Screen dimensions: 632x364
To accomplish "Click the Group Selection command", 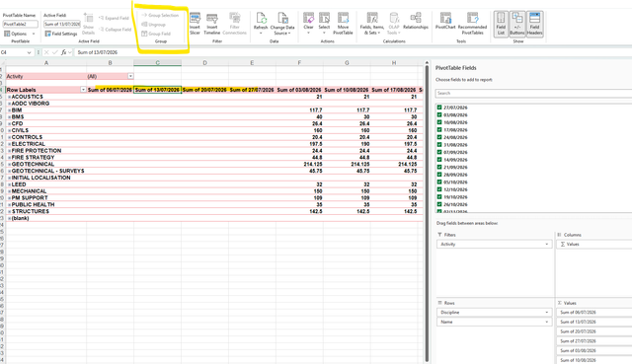I will click(x=160, y=16).
